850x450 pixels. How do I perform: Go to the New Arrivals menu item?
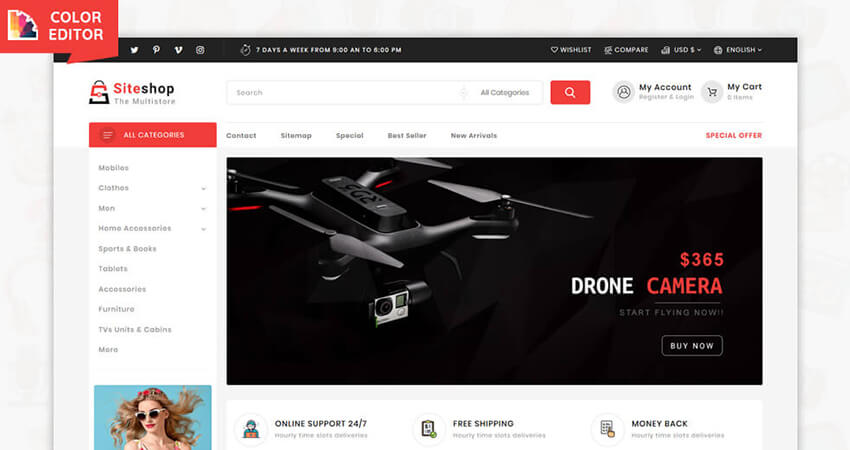point(473,136)
